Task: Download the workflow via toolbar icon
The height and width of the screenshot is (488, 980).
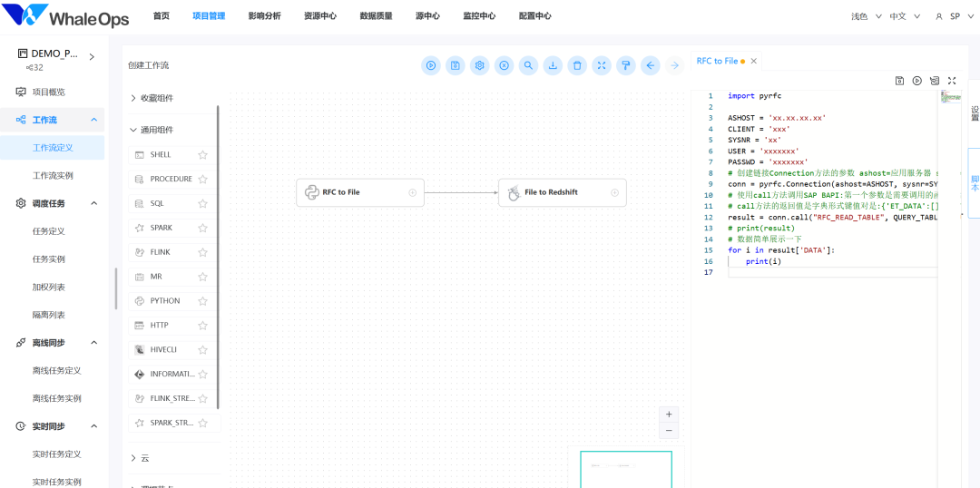Action: (x=553, y=65)
